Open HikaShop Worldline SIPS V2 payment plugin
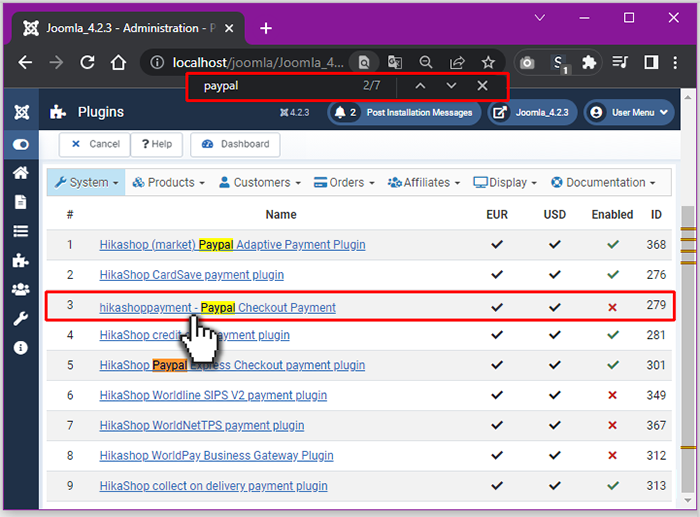The image size is (700, 517). click(x=213, y=395)
